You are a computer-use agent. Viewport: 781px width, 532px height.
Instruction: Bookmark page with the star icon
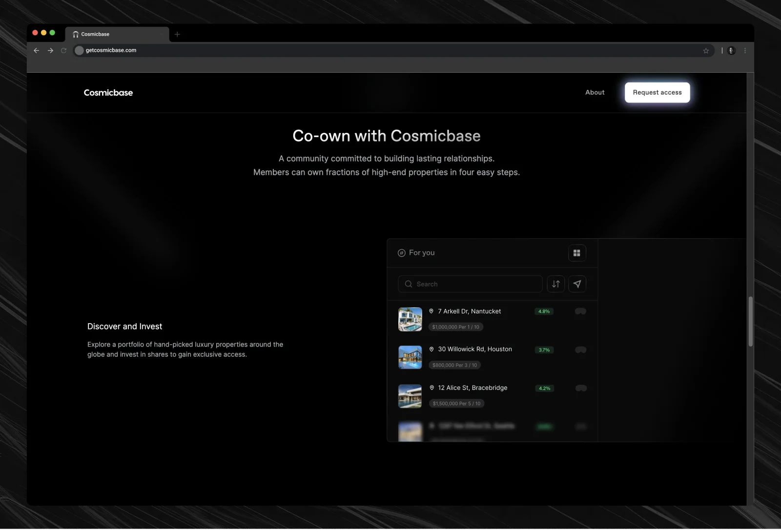[x=706, y=51]
